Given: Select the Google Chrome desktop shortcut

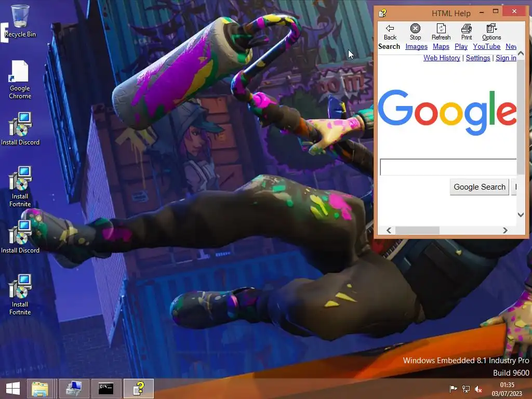Looking at the screenshot, I should (20, 79).
